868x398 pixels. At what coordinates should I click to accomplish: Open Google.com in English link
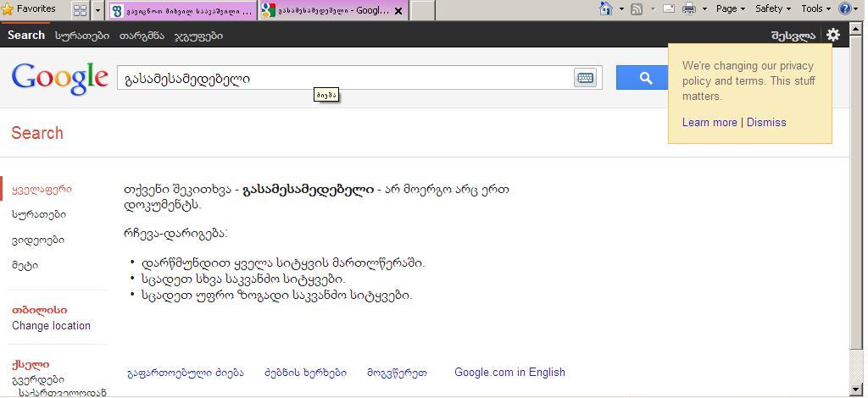coord(509,372)
